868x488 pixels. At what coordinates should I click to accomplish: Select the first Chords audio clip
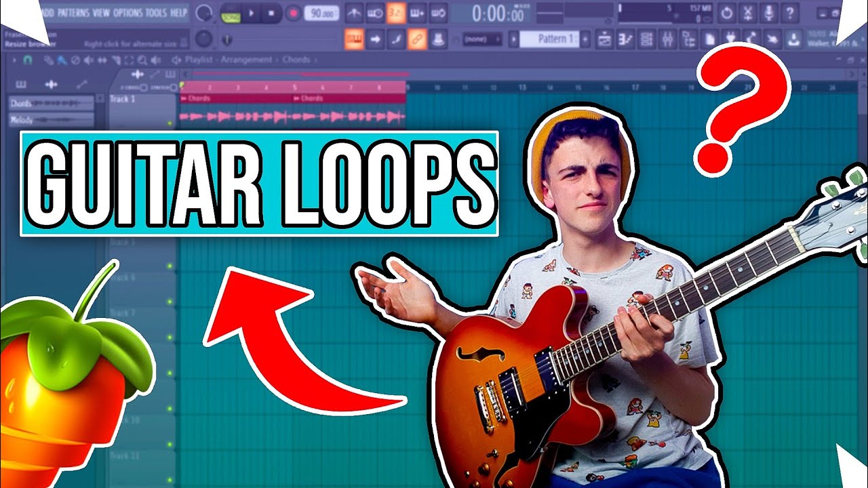(x=236, y=112)
